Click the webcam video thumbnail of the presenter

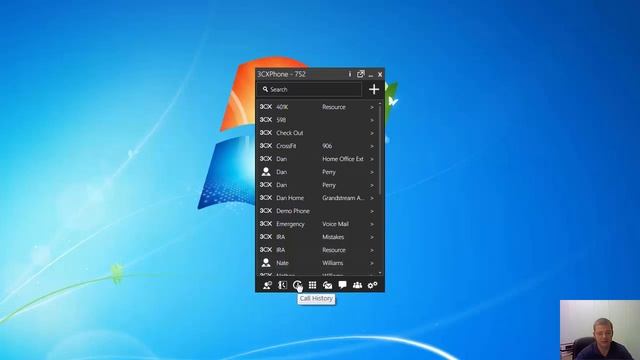click(x=600, y=330)
